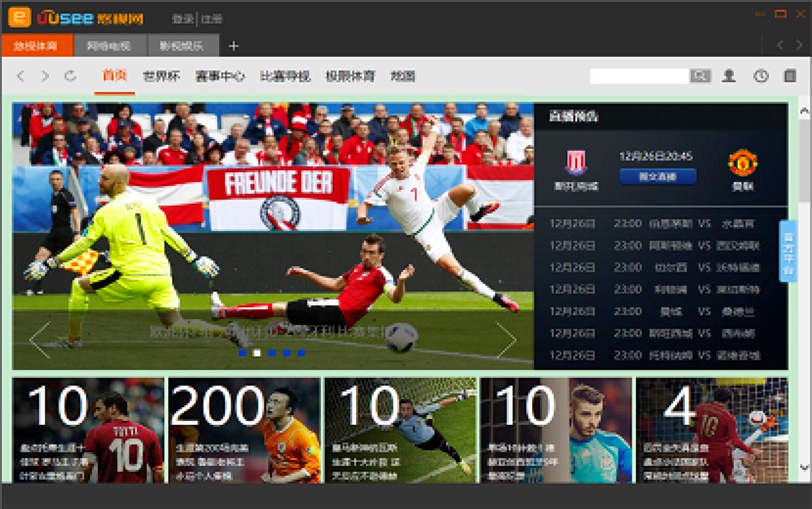Show the next carousel slide

pos(506,340)
